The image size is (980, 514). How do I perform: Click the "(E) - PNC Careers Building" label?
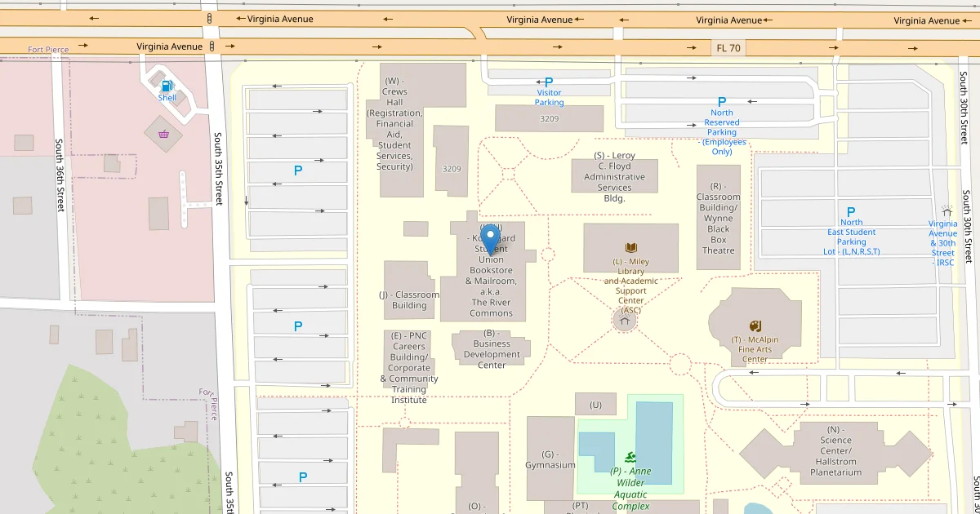pyautogui.click(x=409, y=367)
